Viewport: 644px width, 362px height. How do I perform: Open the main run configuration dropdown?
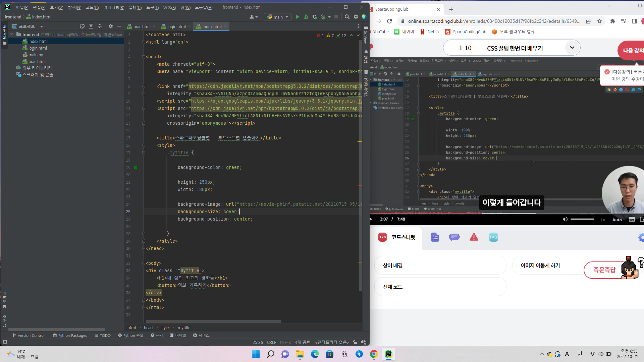click(278, 17)
